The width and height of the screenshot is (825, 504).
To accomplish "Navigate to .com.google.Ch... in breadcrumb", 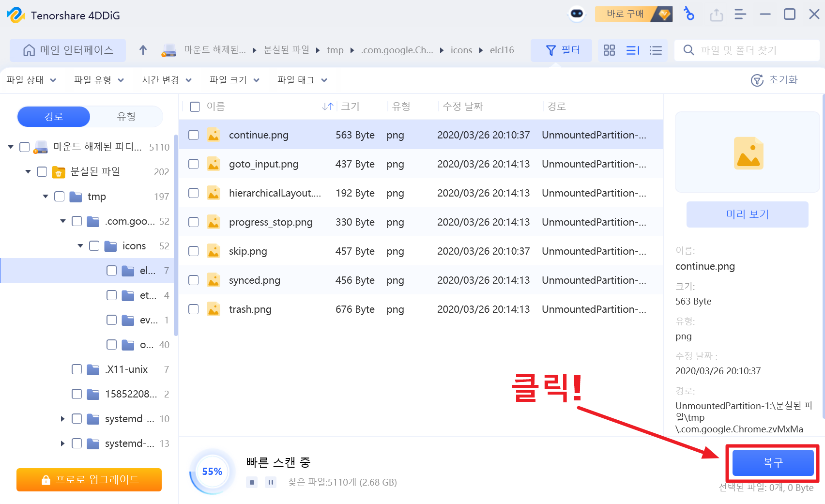I will pos(397,50).
